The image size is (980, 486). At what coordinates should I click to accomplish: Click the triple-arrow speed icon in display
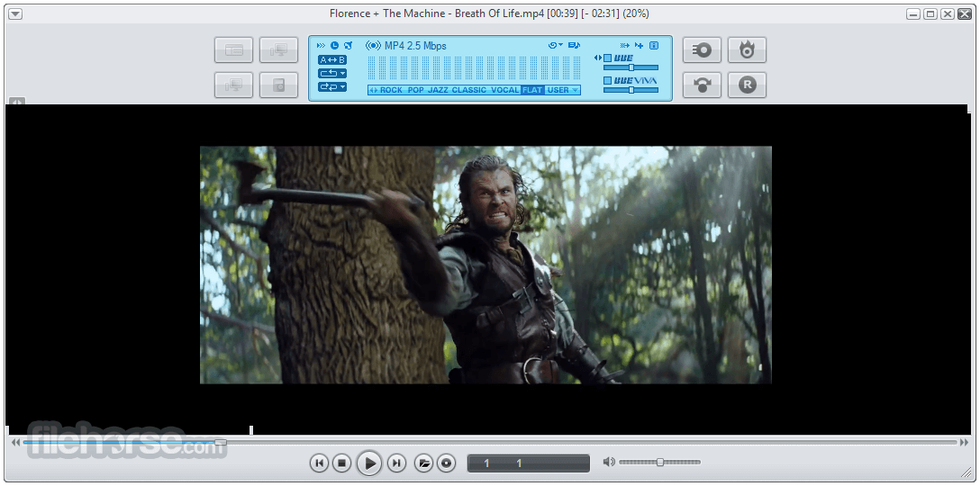(x=322, y=46)
